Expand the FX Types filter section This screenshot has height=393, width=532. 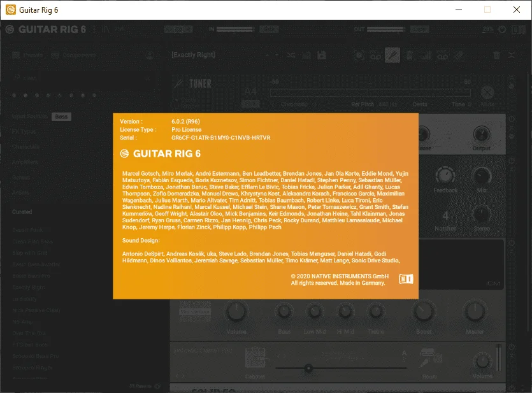pos(24,132)
